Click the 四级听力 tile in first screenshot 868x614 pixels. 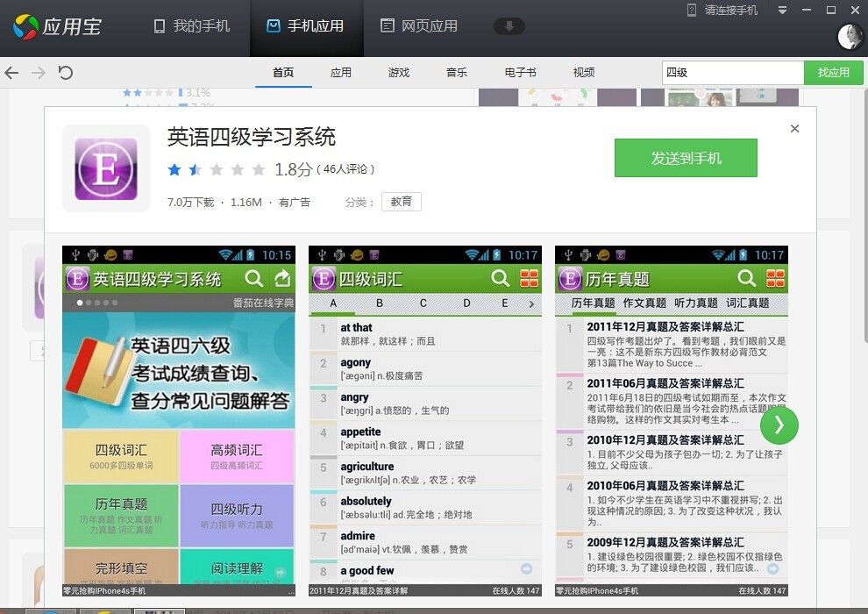[237, 516]
